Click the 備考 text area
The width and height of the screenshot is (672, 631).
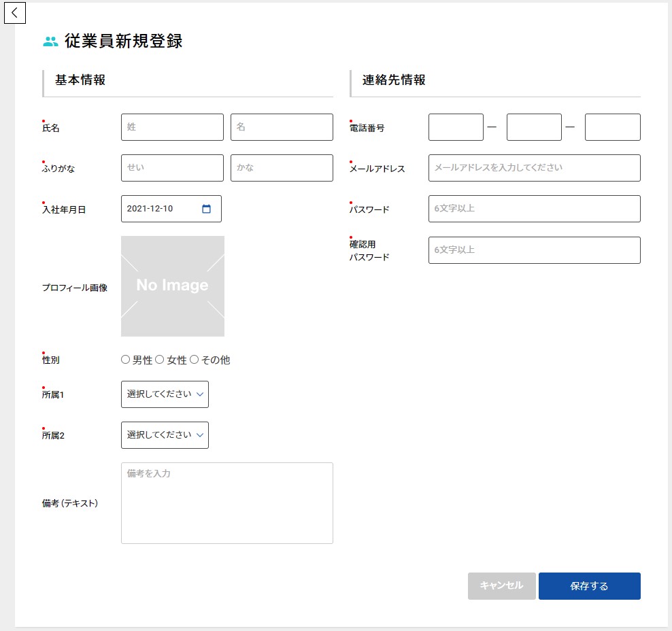227,503
